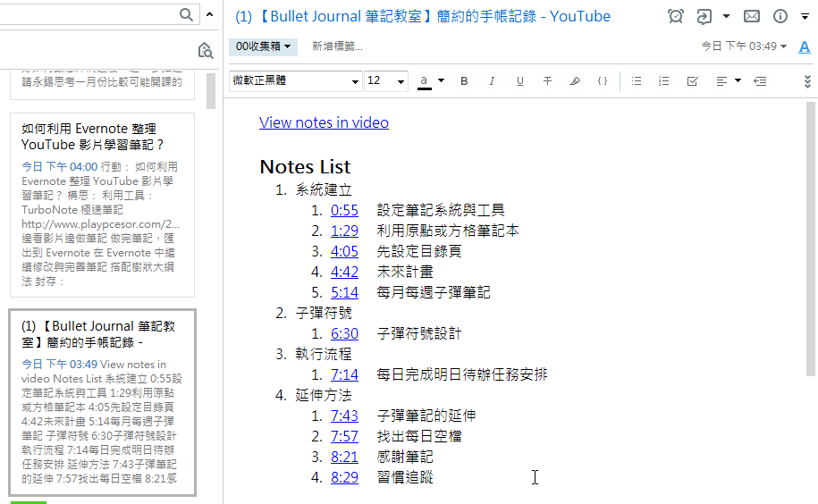This screenshot has height=504, width=818.
Task: Click the text alignment icon
Action: click(721, 80)
